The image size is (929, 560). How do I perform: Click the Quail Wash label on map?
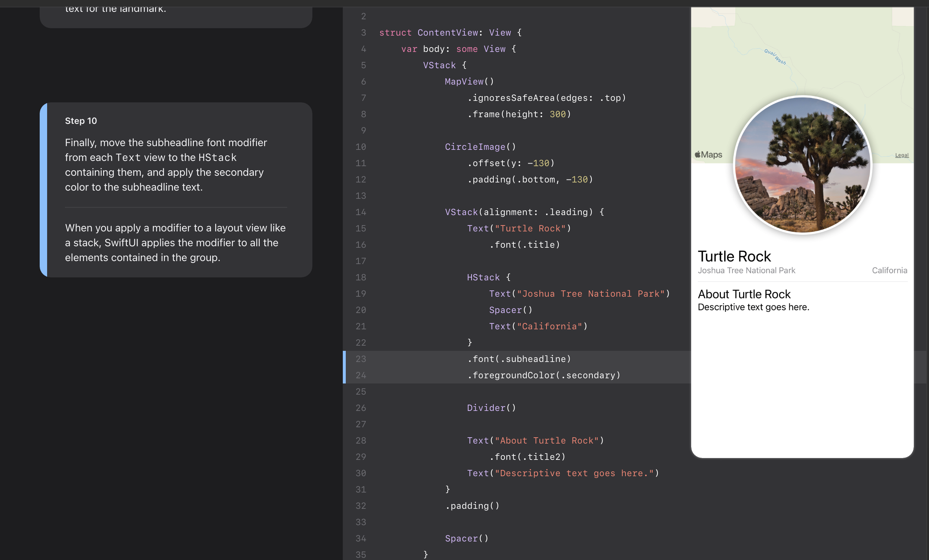point(775,57)
